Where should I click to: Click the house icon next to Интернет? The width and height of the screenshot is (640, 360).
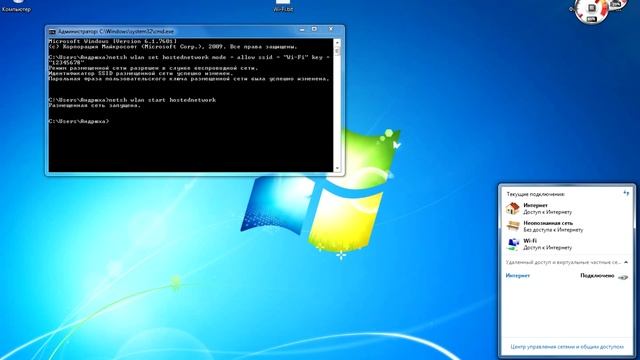tap(513, 209)
